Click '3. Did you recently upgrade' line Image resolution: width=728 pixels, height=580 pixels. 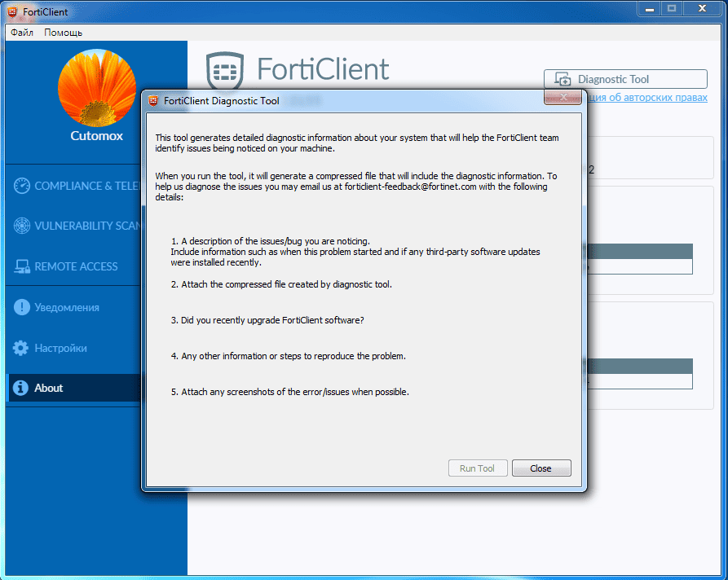tap(267, 320)
